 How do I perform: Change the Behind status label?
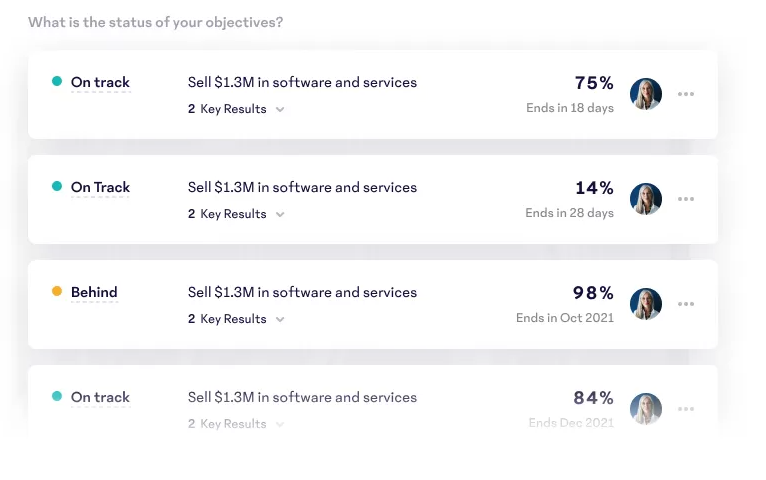point(94,293)
